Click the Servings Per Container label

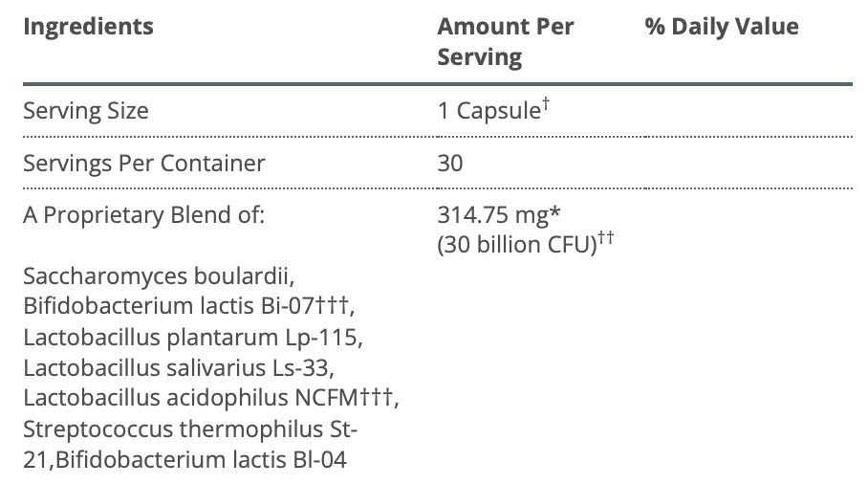tap(143, 163)
